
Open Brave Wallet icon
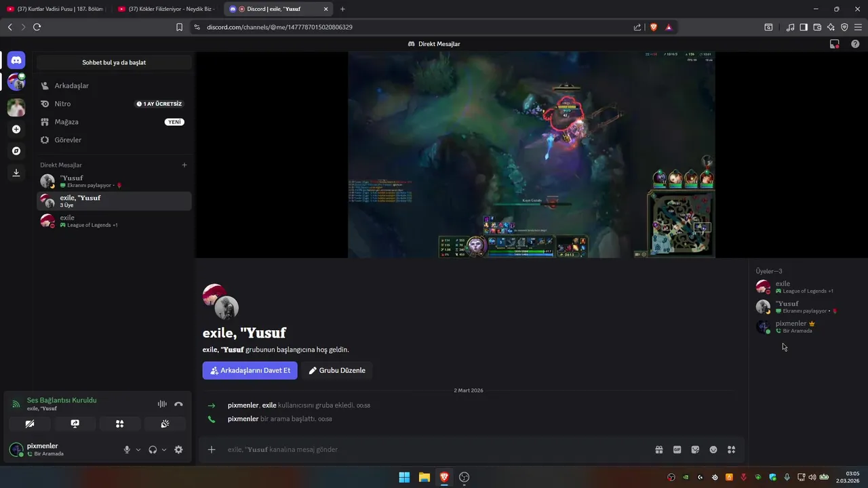[817, 27]
